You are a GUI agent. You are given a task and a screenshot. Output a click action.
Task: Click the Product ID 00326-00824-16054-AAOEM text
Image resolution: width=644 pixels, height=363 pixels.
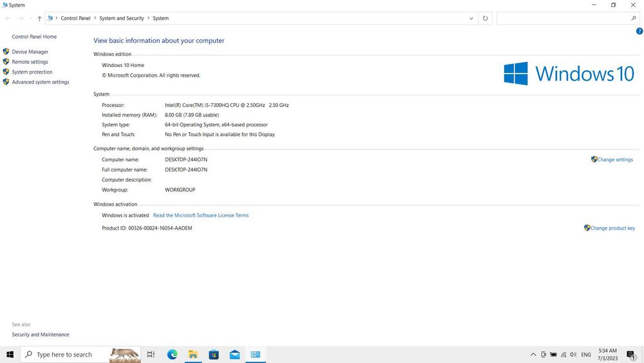point(147,228)
